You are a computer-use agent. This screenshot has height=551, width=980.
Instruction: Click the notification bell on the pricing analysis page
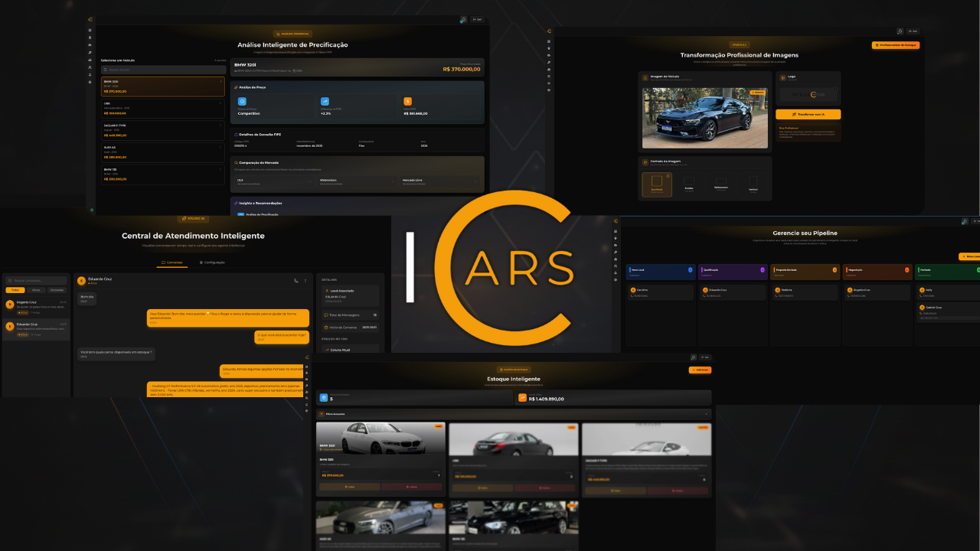point(463,19)
